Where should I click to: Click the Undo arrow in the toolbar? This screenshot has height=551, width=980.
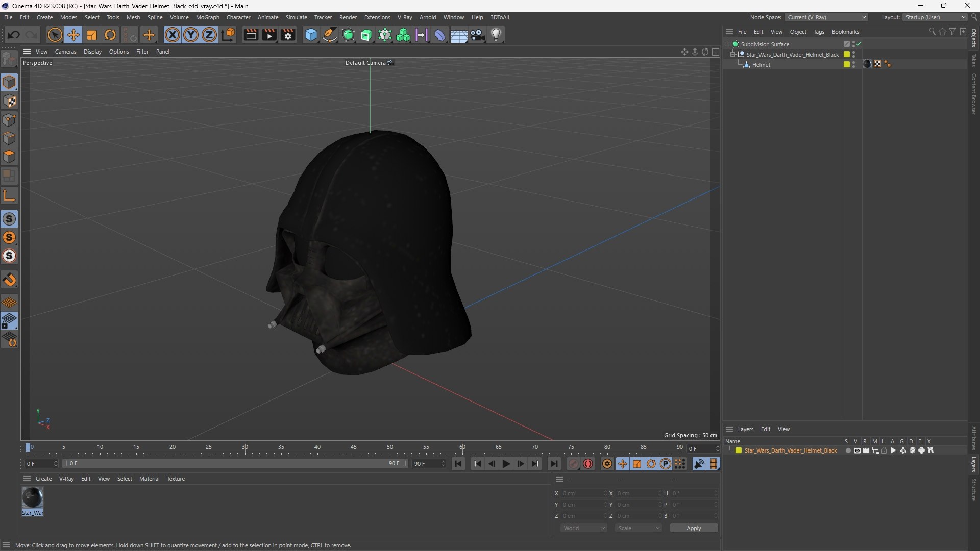pos(14,35)
